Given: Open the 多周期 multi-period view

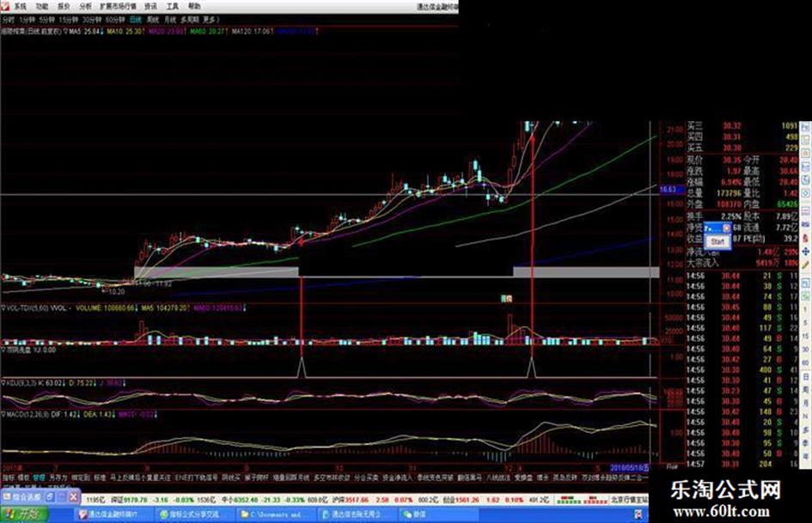Looking at the screenshot, I should 190,20.
